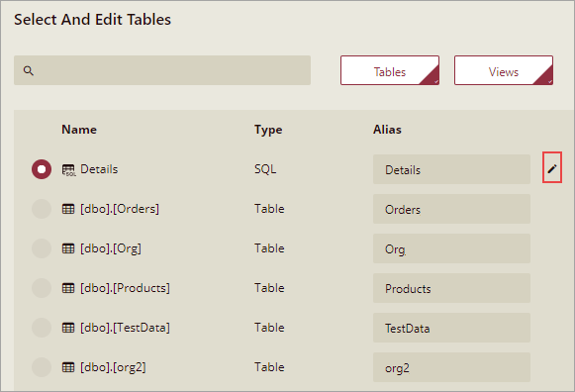The image size is (575, 392).
Task: Click the table icon beside [dbo].[TestData]
Action: click(68, 328)
